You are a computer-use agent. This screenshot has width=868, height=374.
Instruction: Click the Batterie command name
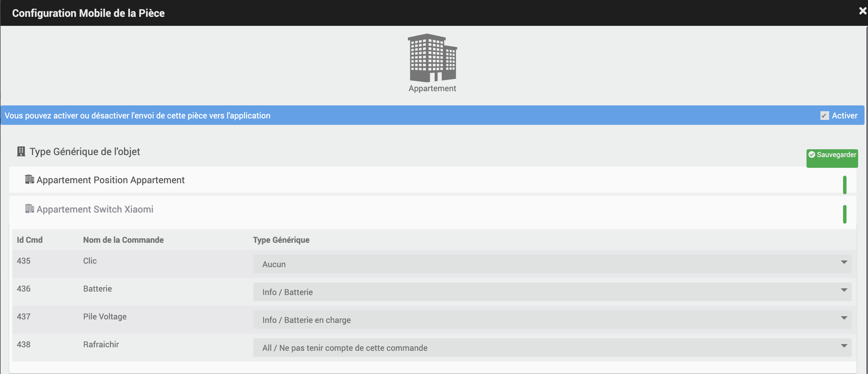[x=97, y=289]
